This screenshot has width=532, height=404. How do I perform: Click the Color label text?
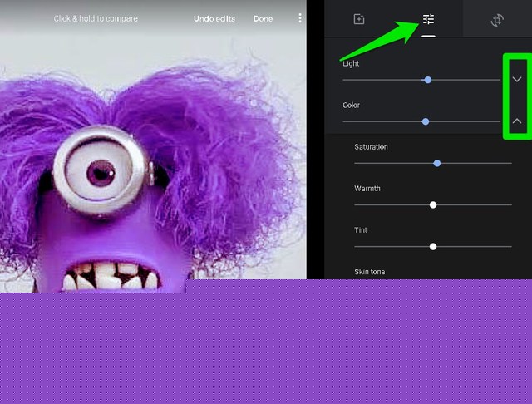click(351, 106)
